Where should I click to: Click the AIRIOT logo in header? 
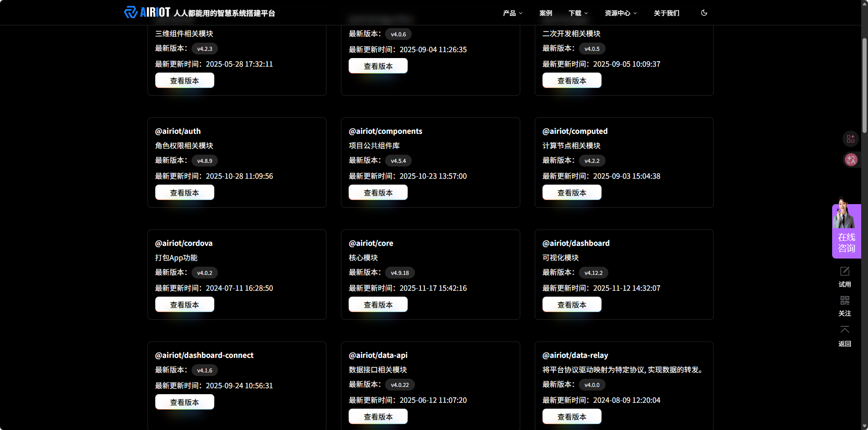[147, 12]
